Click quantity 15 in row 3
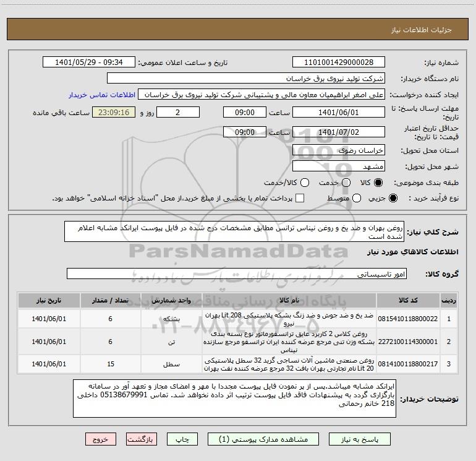 [111, 364]
